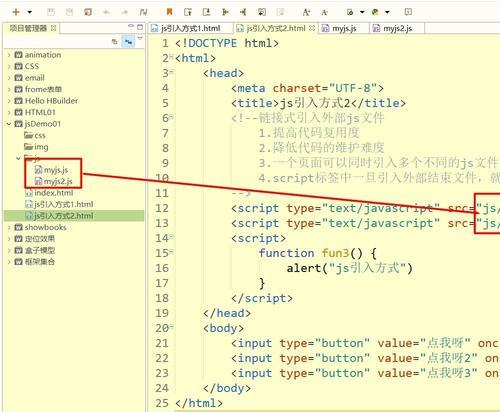
Task: Fold the comment block at line 6
Action: [x=171, y=116]
